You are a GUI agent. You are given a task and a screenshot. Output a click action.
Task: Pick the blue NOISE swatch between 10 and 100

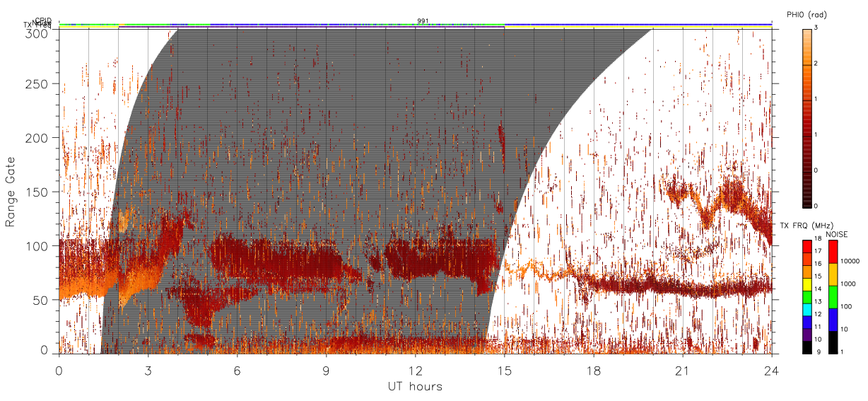click(833, 320)
